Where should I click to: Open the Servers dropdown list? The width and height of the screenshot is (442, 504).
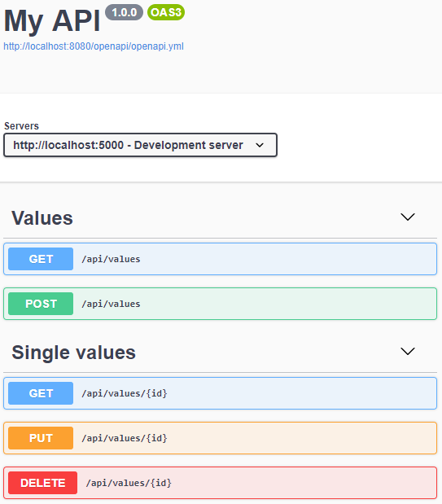pyautogui.click(x=140, y=145)
